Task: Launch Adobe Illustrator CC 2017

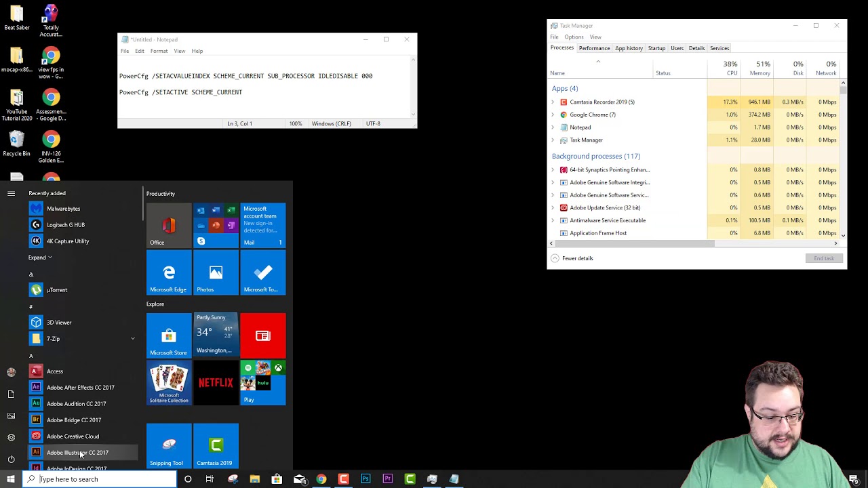Action: [83, 453]
